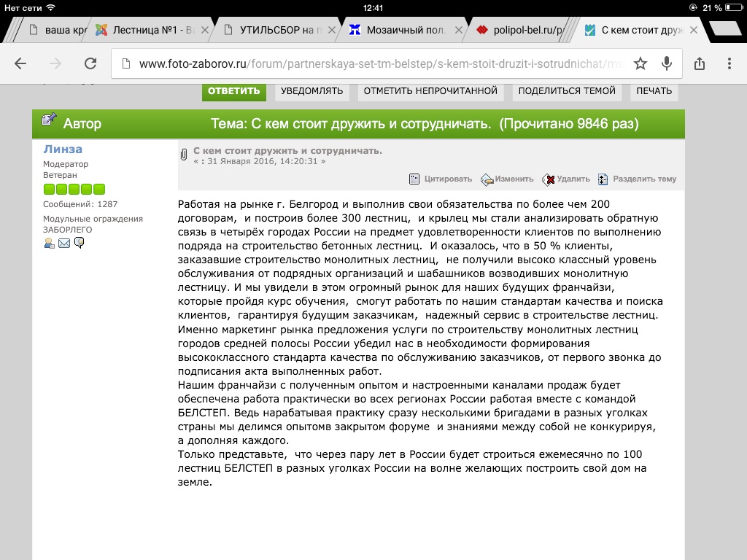Send personal message via speech bubble icon
Screen dimensions: 747x560
coord(79,243)
